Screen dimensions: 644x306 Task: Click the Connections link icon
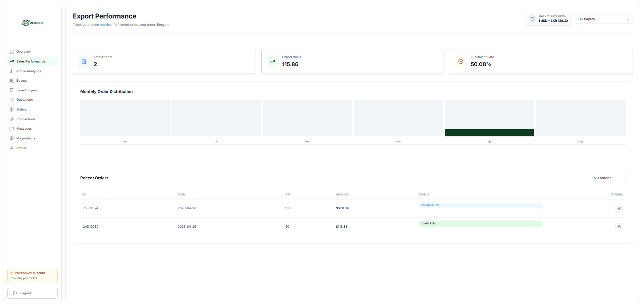[x=12, y=119]
